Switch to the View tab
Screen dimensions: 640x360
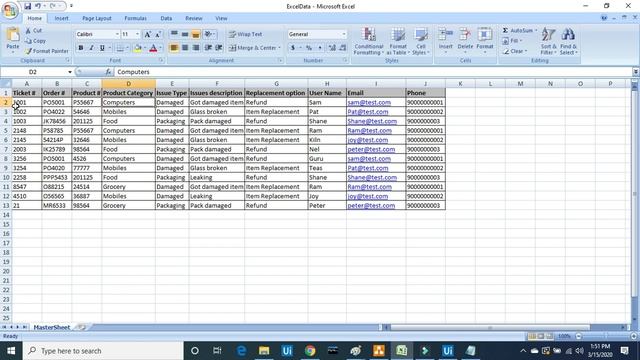221,18
